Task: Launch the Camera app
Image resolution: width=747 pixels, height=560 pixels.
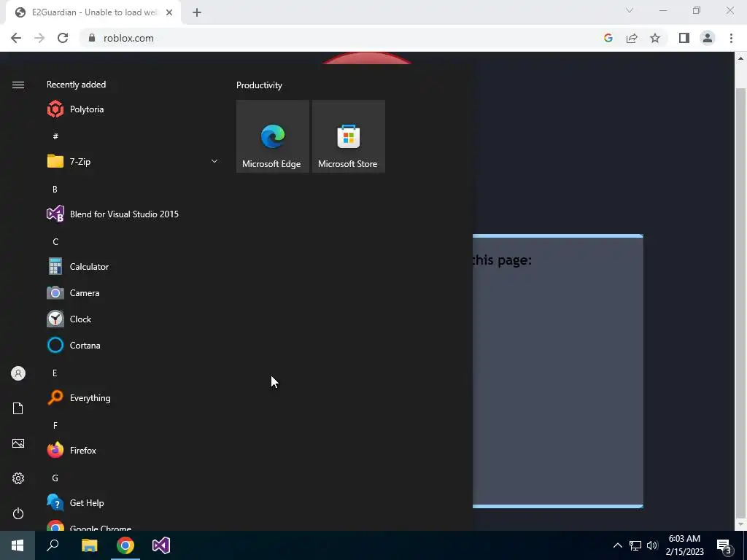Action: tap(133, 293)
